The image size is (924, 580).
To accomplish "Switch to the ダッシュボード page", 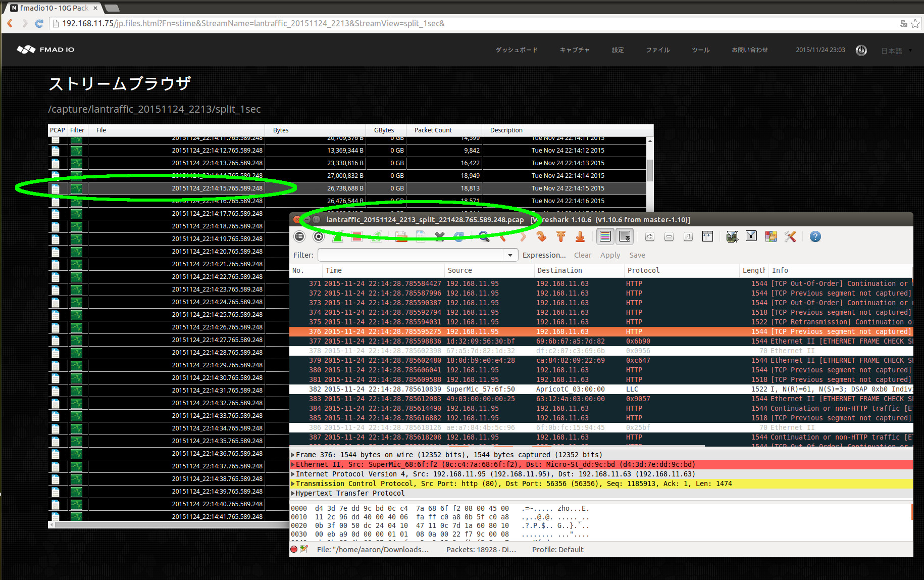I will (x=517, y=50).
